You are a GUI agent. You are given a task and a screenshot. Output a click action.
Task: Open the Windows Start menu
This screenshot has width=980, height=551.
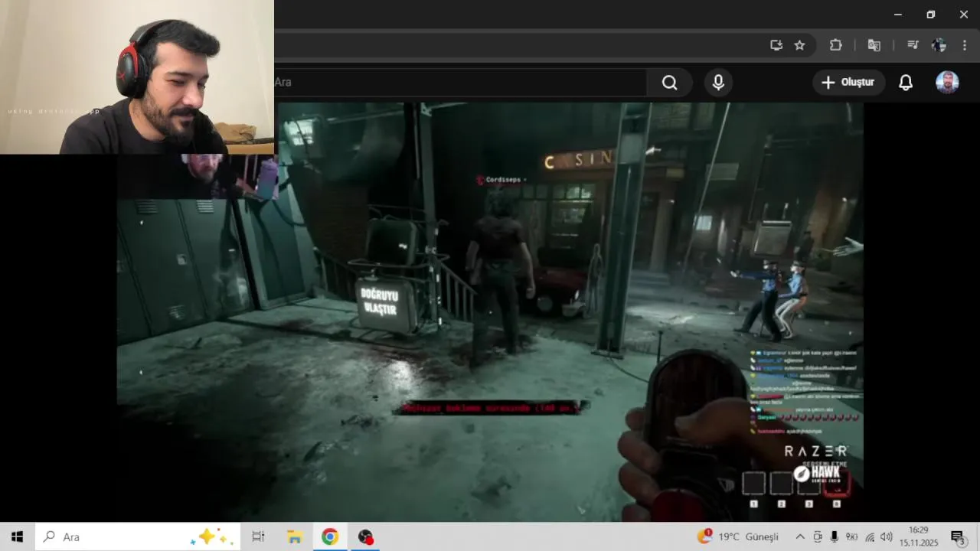(17, 537)
